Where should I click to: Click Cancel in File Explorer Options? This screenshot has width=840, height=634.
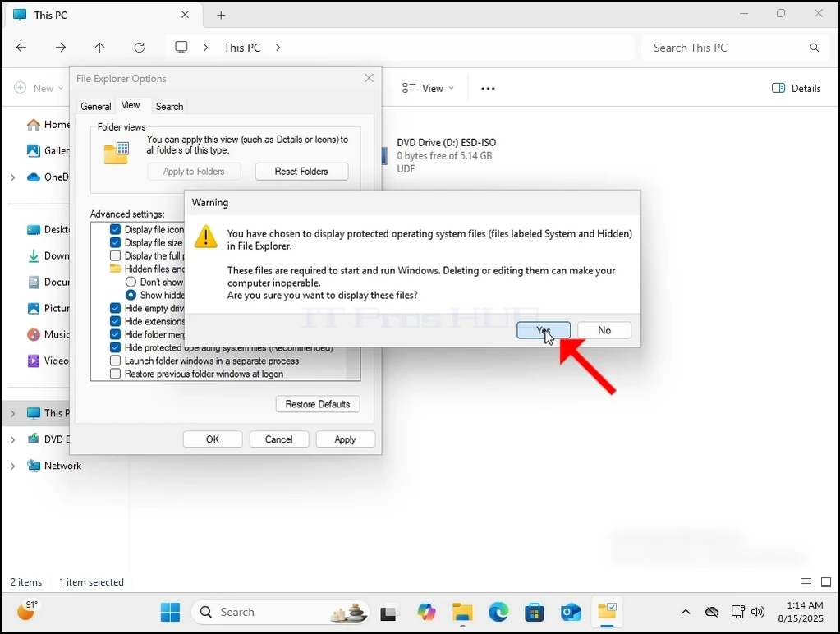click(x=278, y=439)
